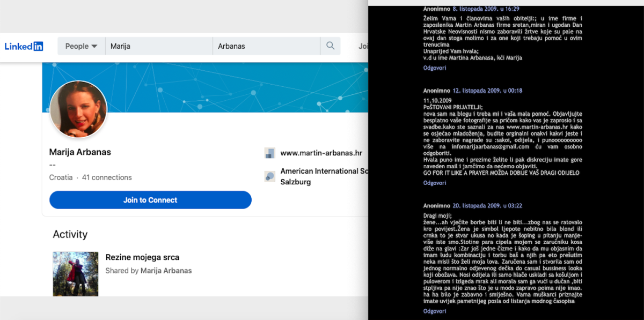Open the 20. listopada 2009. u 03:22 timestamp
Image resolution: width=644 pixels, height=320 pixels.
487,205
